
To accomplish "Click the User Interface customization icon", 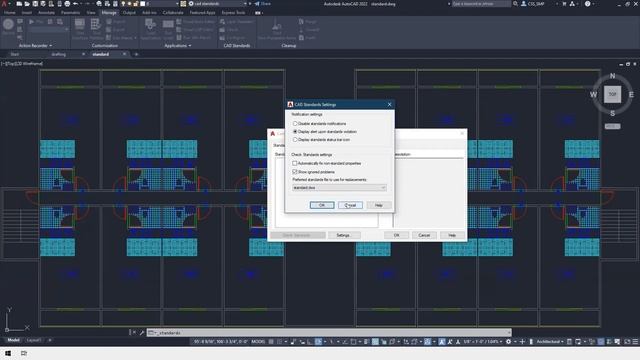I will point(80,29).
